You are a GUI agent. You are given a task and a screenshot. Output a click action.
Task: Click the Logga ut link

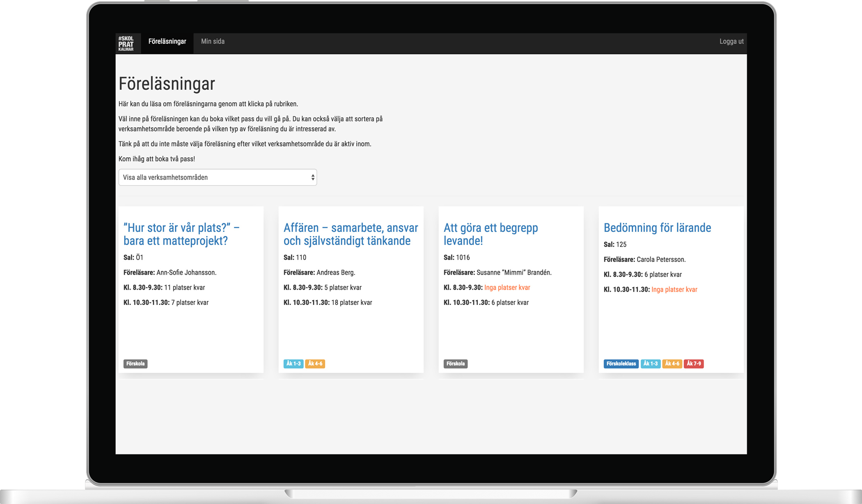(x=731, y=41)
